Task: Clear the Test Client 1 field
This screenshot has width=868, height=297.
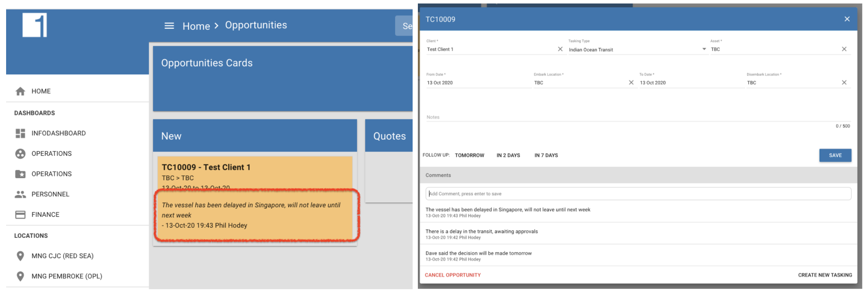Action: [x=560, y=49]
